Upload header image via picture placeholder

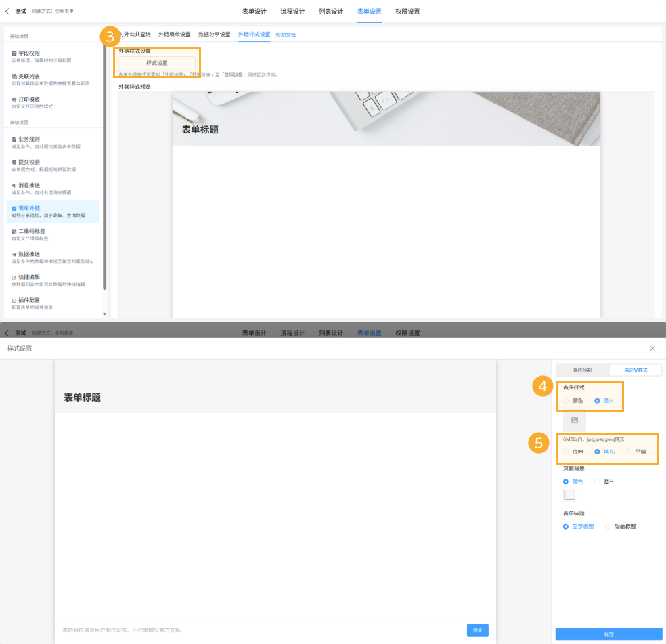click(x=575, y=421)
